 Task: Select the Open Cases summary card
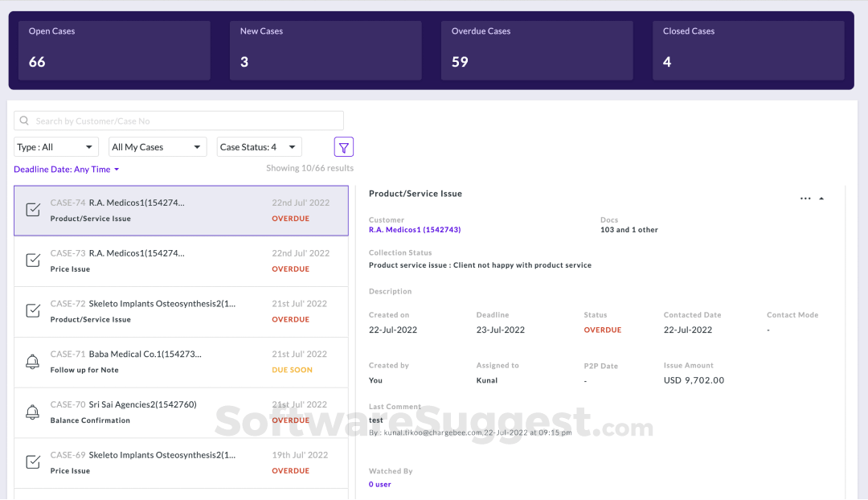click(113, 50)
